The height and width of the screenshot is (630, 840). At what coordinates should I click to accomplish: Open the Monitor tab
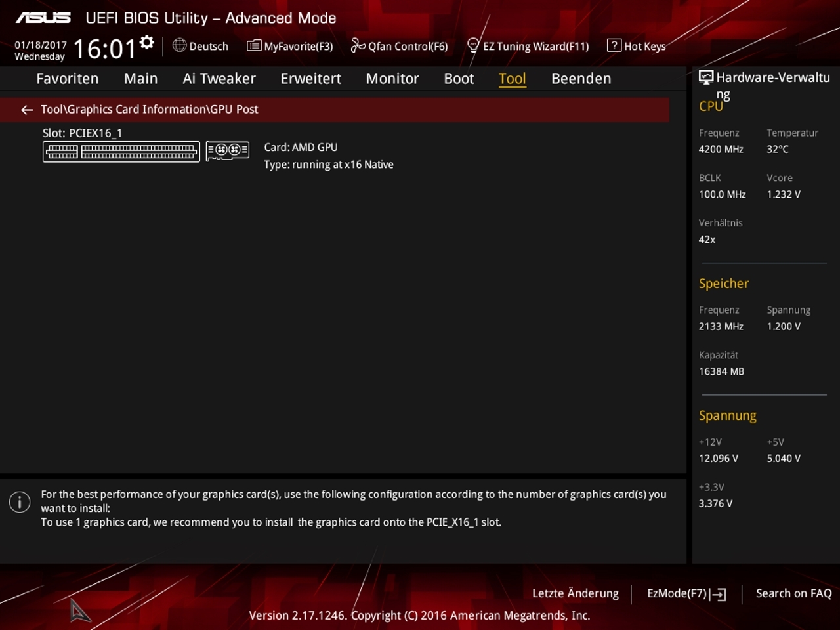coord(392,79)
